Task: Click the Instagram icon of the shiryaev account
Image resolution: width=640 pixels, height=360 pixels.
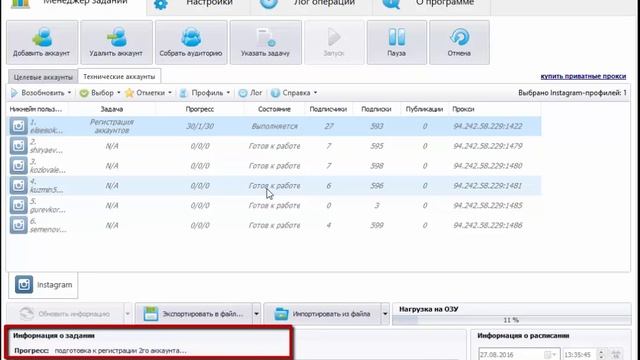Action: click(18, 146)
